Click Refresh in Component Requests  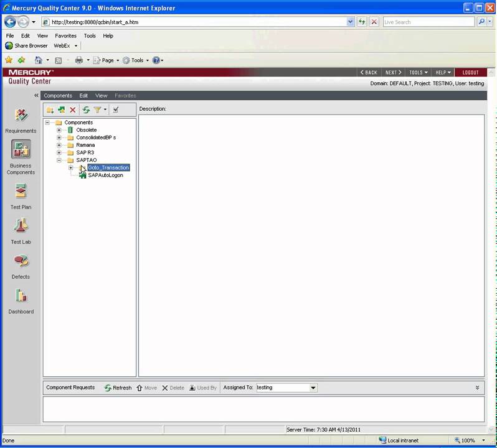click(118, 388)
